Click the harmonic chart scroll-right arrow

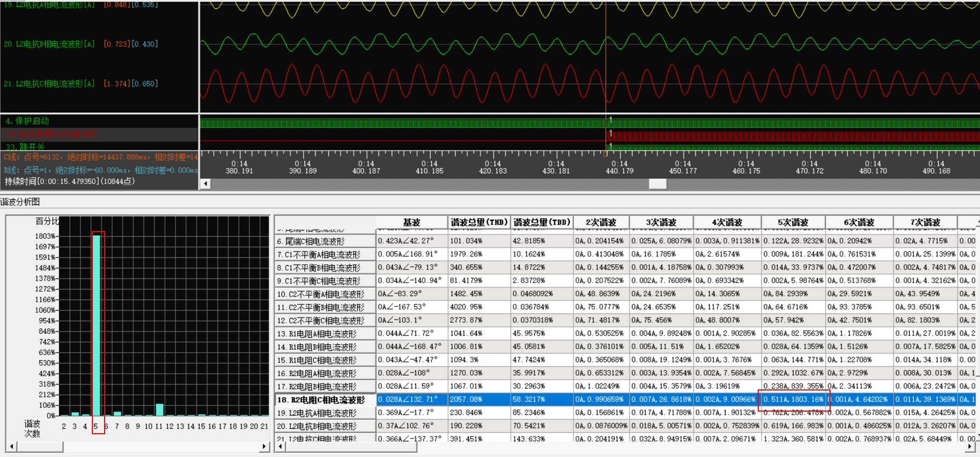(264, 446)
